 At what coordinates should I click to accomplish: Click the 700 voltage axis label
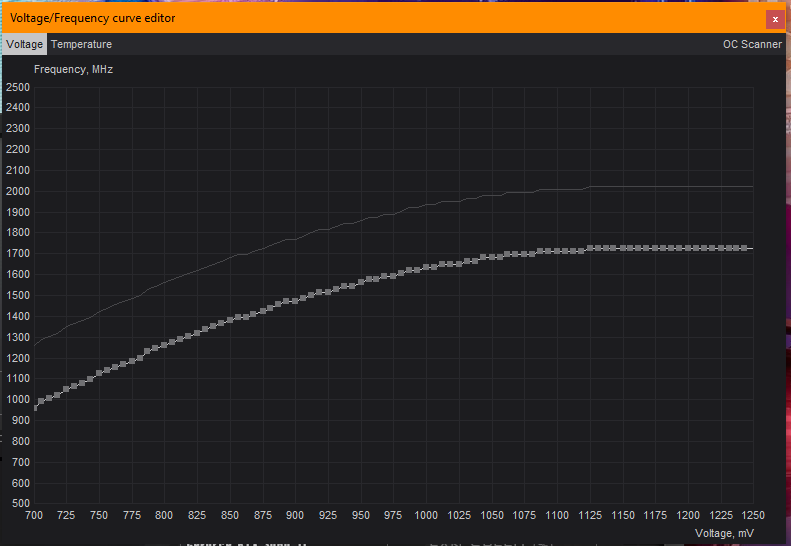[34, 515]
